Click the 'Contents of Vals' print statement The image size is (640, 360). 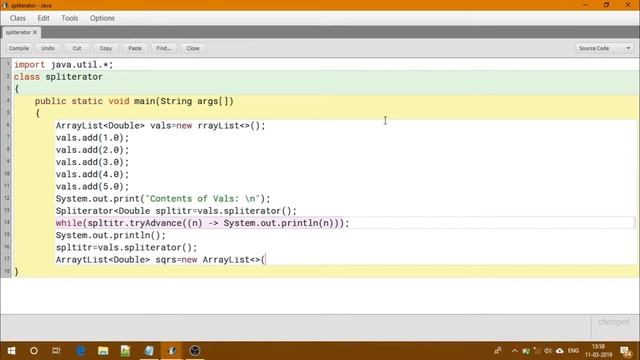[x=163, y=199]
